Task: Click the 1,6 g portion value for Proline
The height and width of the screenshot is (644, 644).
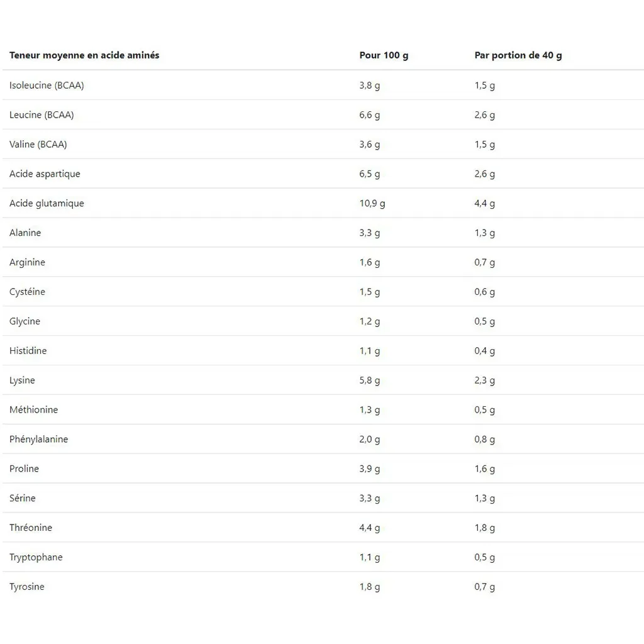Action: click(x=485, y=469)
